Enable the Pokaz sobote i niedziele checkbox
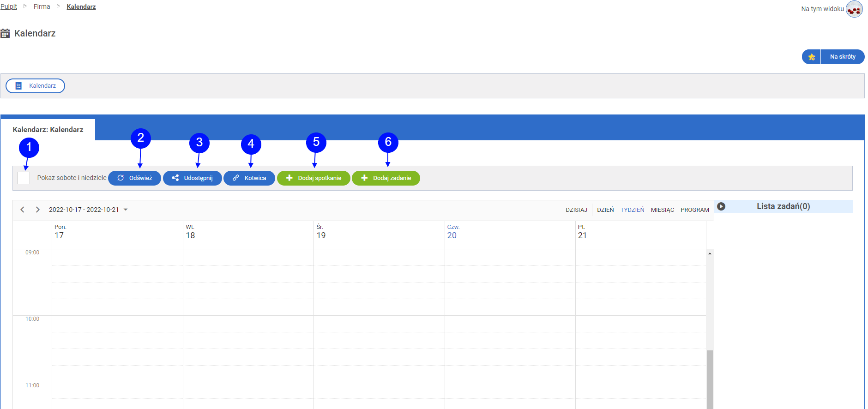868x409 pixels. pyautogui.click(x=24, y=178)
